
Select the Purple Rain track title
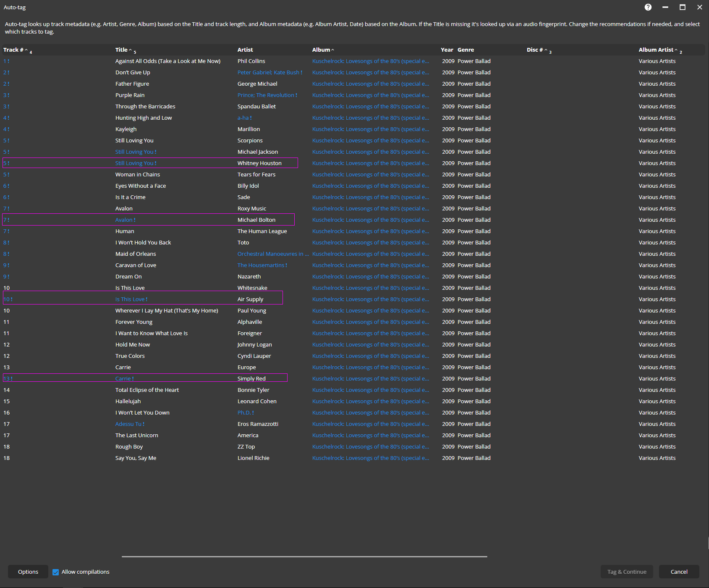[x=130, y=95]
